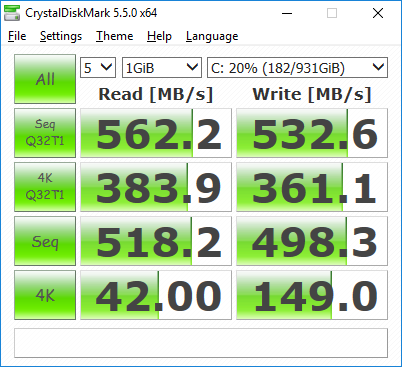
Task: Close the CrystalDiskMark window
Action: point(378,13)
